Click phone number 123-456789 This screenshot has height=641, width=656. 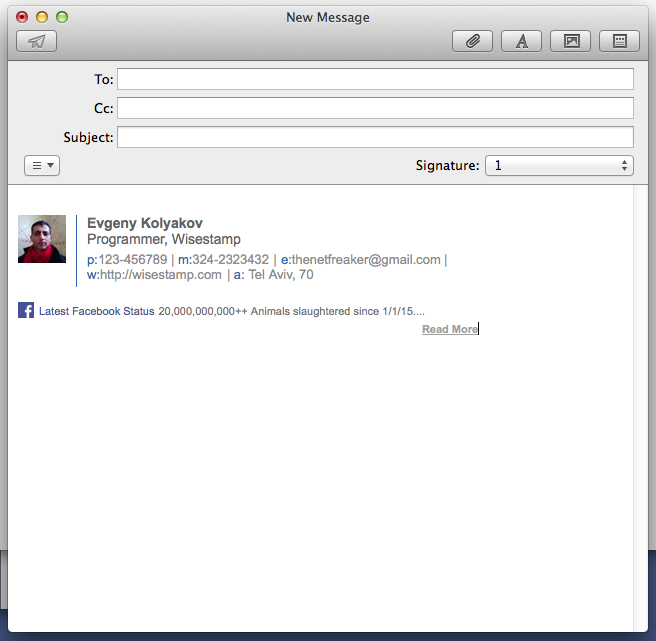pos(133,260)
